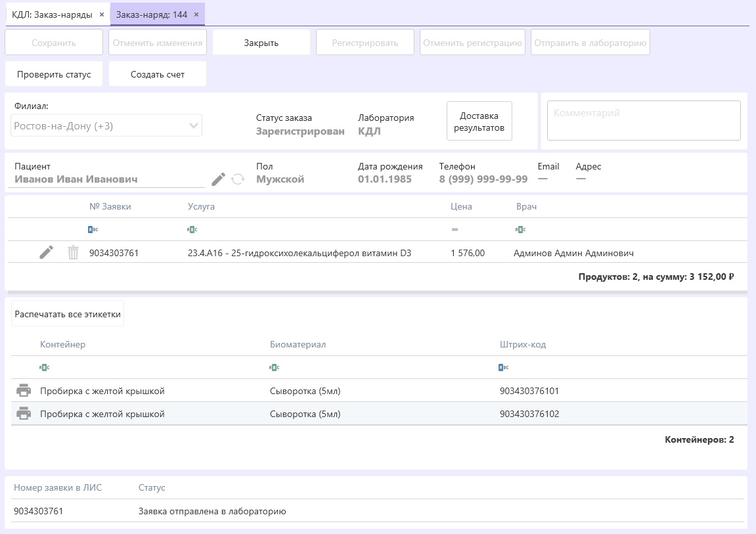756x534 pixels.
Task: Print label for barcode 903430376102
Action: click(24, 414)
